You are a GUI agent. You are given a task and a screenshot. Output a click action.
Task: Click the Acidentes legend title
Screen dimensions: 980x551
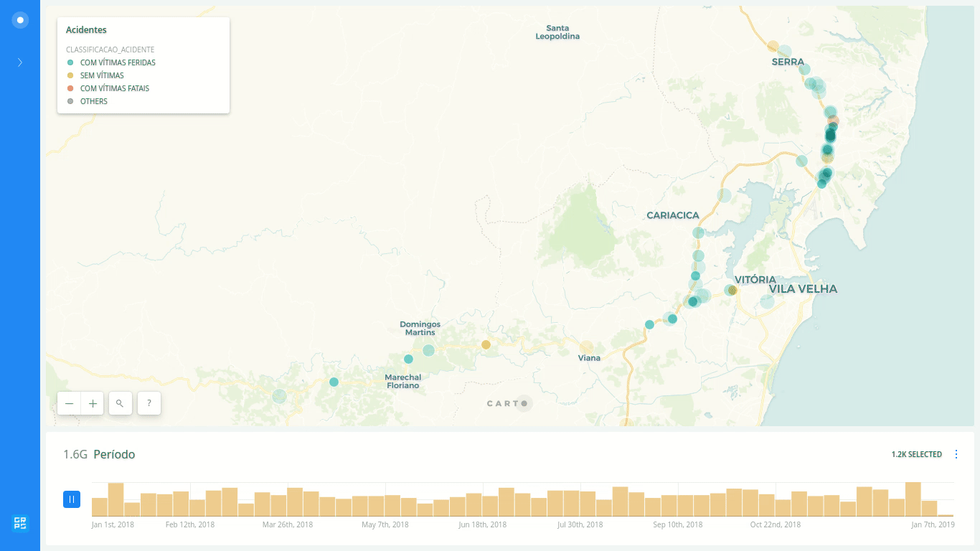point(86,30)
